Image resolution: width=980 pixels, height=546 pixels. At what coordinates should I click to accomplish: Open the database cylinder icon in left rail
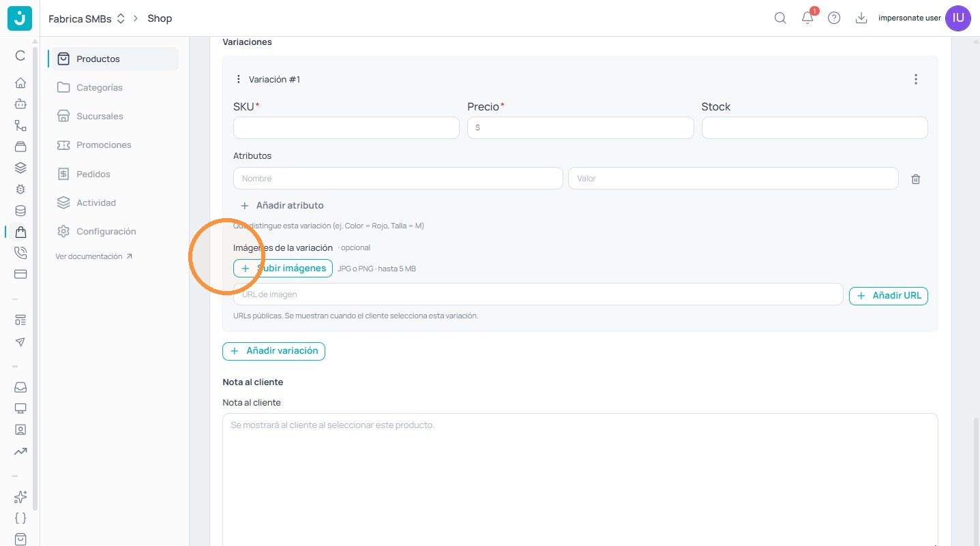pyautogui.click(x=20, y=211)
